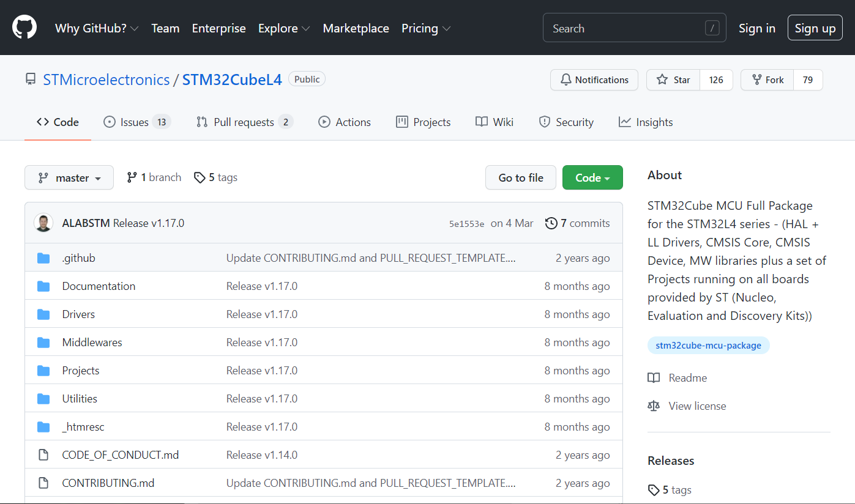Expand the Pricing dropdown menu

click(426, 28)
